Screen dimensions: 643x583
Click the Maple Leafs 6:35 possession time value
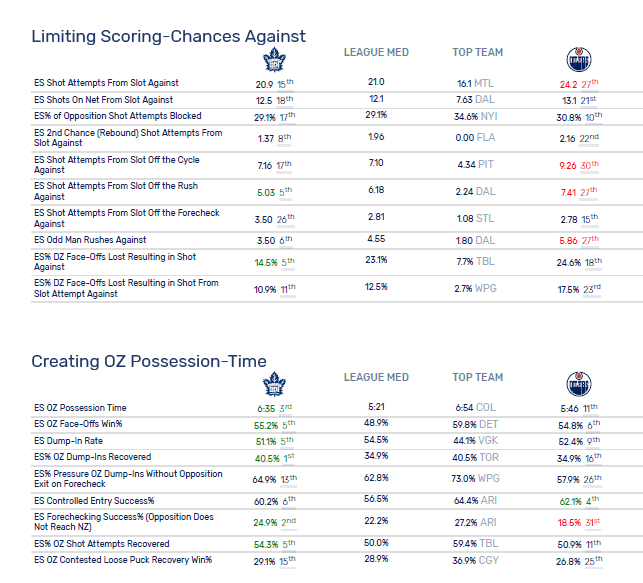tap(263, 408)
